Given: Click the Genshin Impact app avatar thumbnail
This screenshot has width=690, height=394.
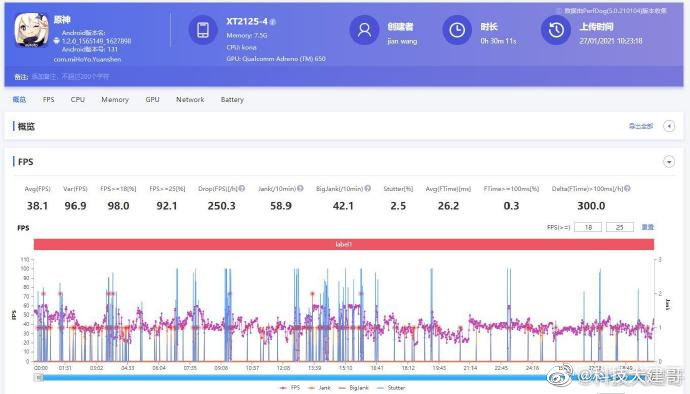Looking at the screenshot, I should tap(31, 30).
